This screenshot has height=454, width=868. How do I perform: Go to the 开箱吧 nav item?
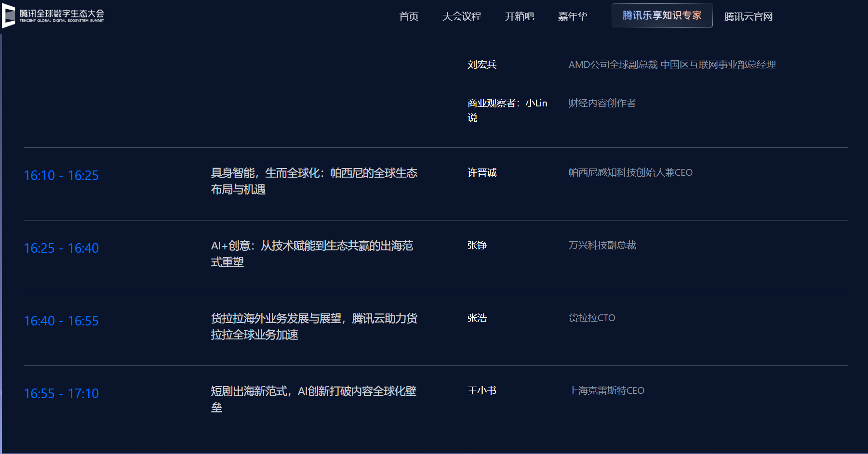click(x=520, y=16)
